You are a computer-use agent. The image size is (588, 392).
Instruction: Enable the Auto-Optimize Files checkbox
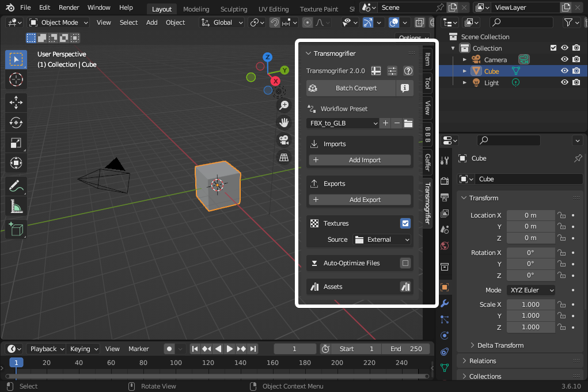coord(405,263)
